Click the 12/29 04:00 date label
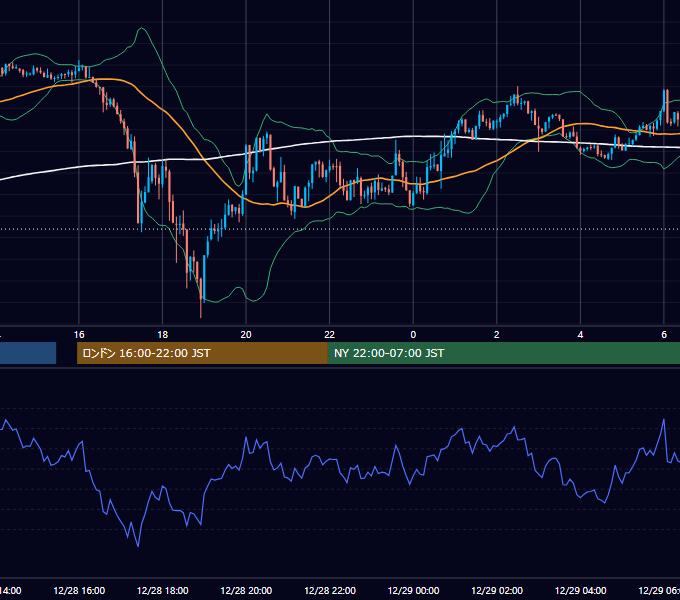Image resolution: width=680 pixels, height=600 pixels. point(581,590)
